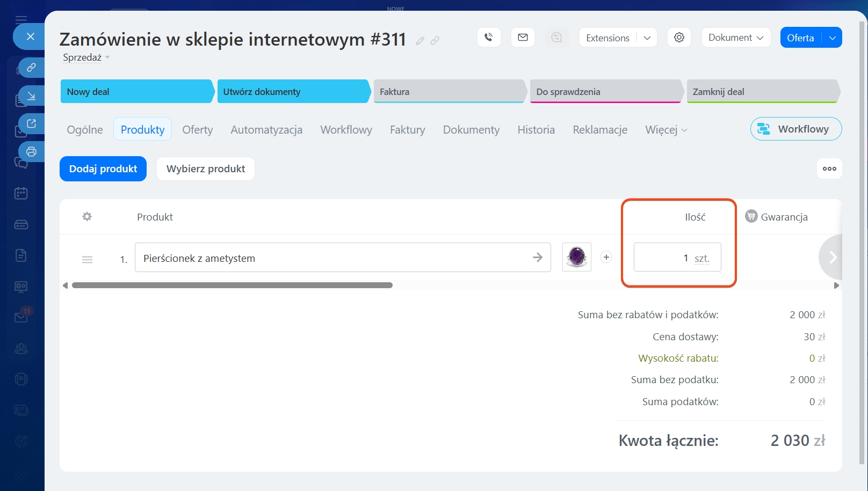Click the Wybierz produkt button
Image resolution: width=868 pixels, height=491 pixels.
point(206,169)
